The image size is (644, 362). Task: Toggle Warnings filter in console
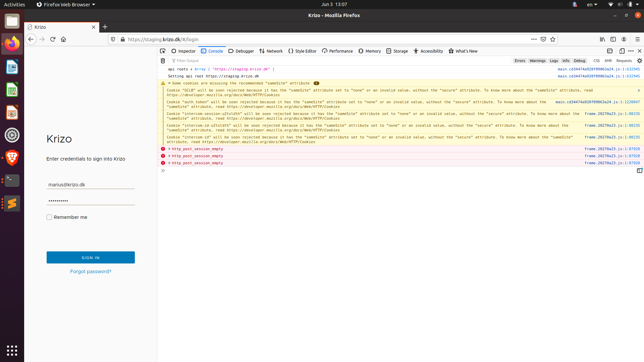point(537,61)
